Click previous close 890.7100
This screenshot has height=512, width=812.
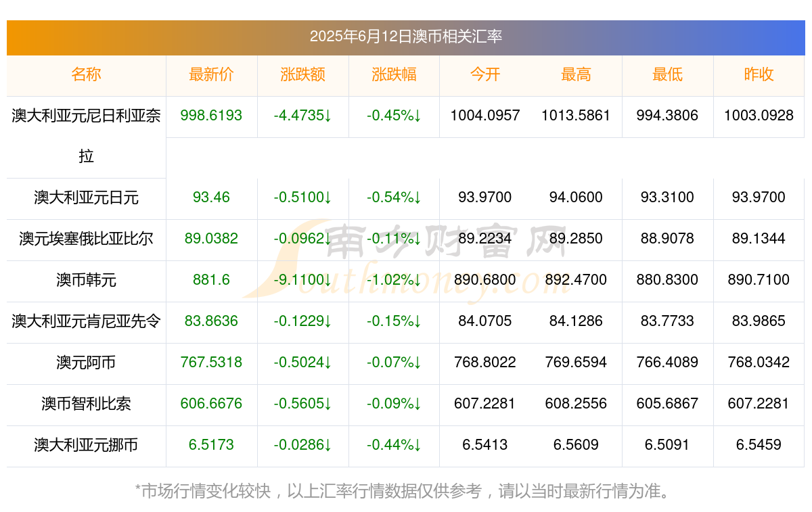click(x=759, y=280)
